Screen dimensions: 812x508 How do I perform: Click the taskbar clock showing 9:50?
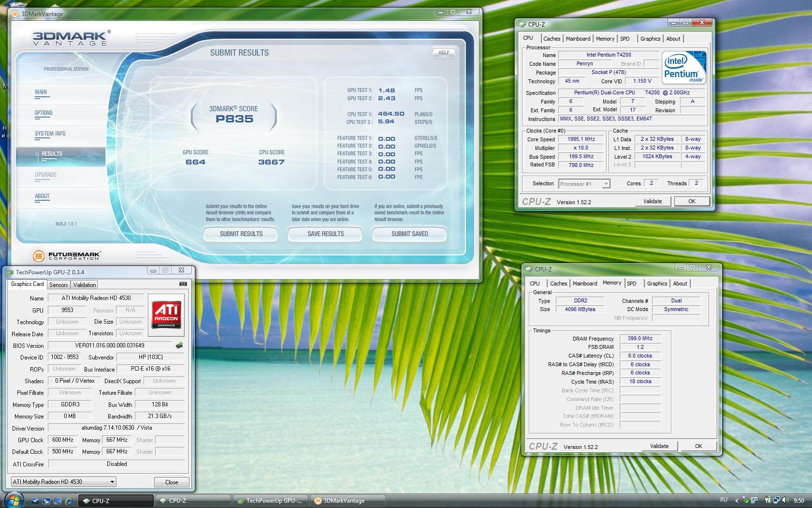[x=799, y=501]
